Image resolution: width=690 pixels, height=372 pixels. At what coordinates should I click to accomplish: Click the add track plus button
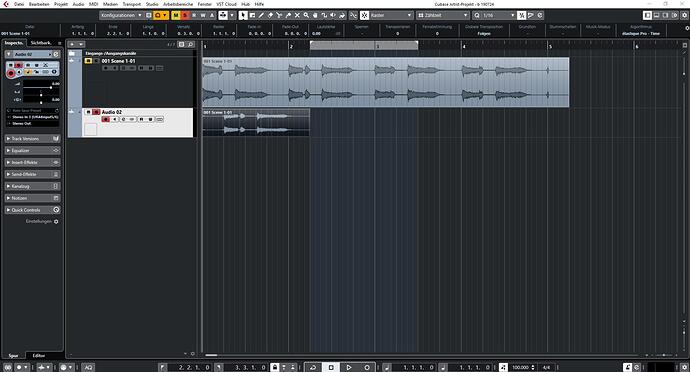pyautogui.click(x=72, y=44)
